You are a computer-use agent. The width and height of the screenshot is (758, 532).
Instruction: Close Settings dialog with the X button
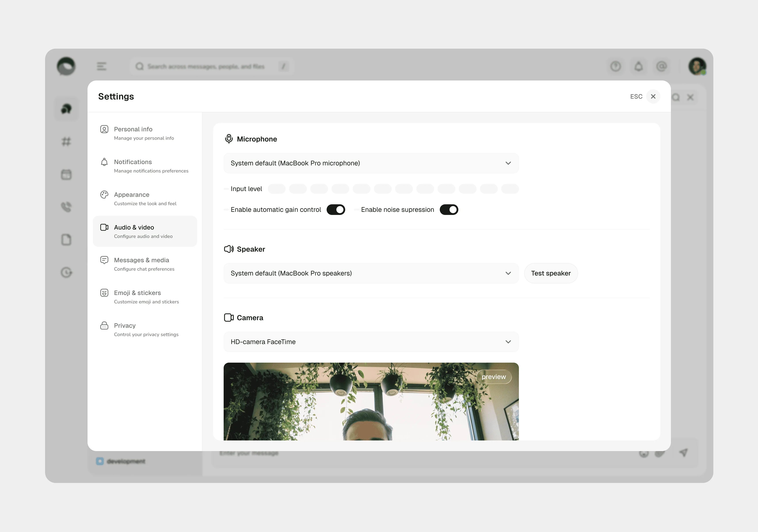[x=653, y=96]
